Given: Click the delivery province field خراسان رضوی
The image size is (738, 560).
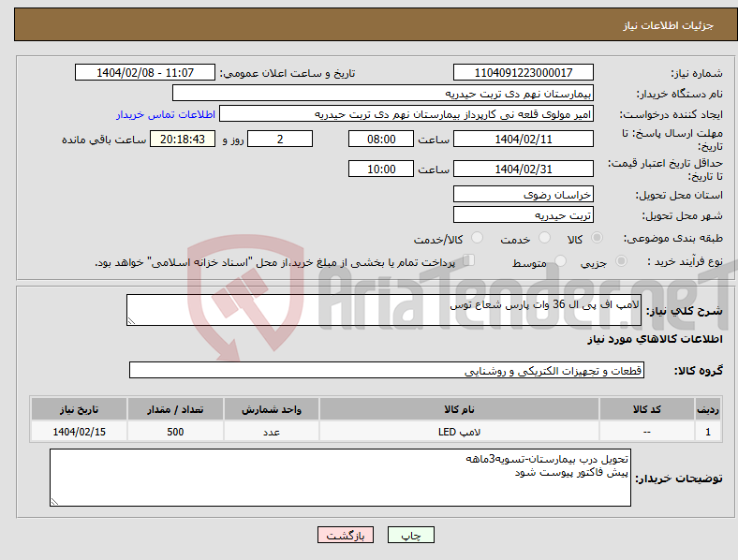Looking at the screenshot, I should point(524,195).
